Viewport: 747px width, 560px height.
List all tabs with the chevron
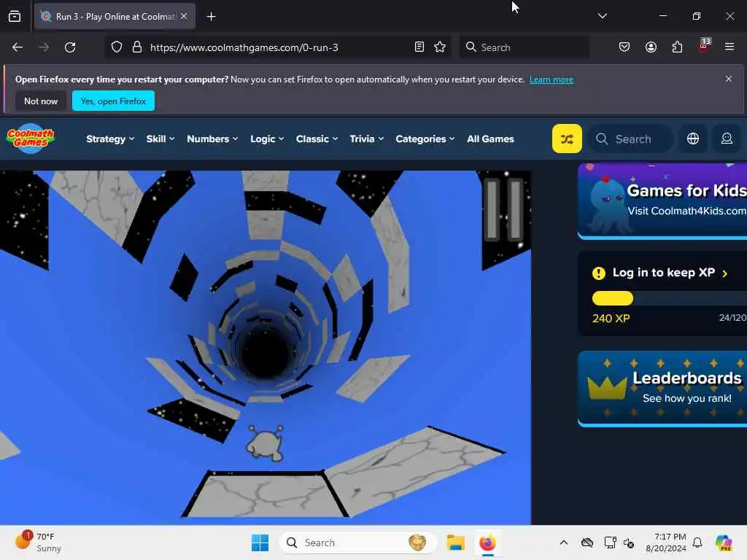[602, 16]
